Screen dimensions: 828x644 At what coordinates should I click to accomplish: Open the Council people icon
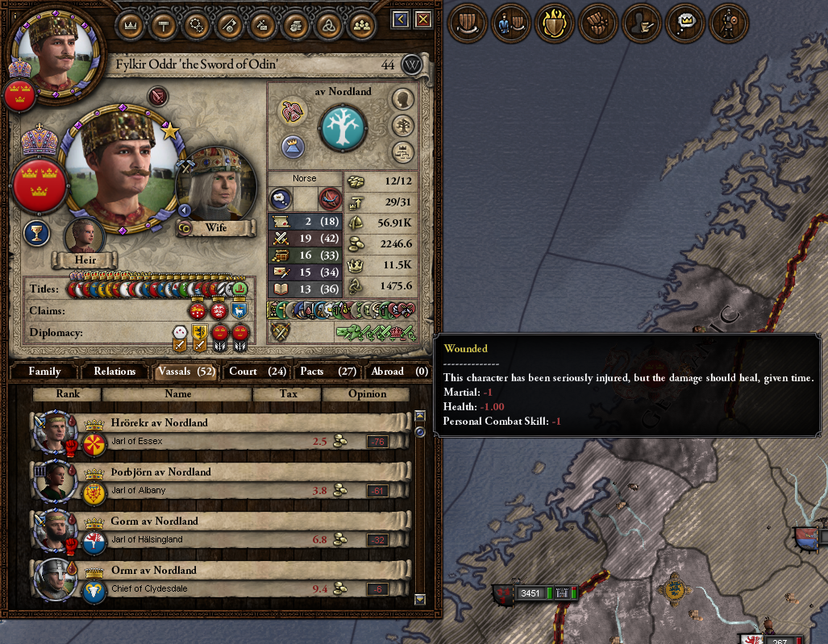[x=361, y=25]
